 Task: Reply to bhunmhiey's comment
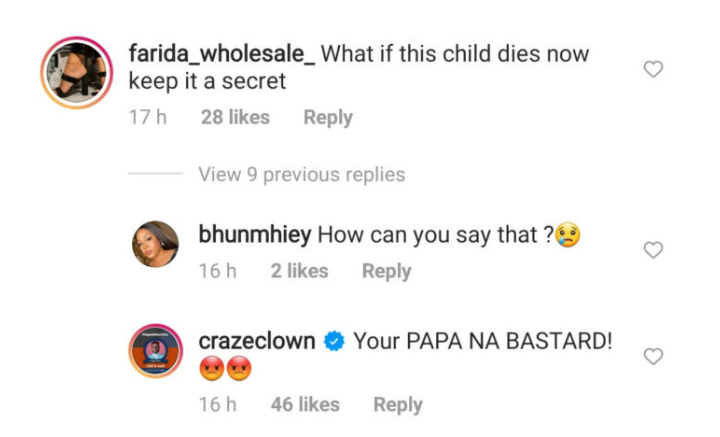pos(386,271)
